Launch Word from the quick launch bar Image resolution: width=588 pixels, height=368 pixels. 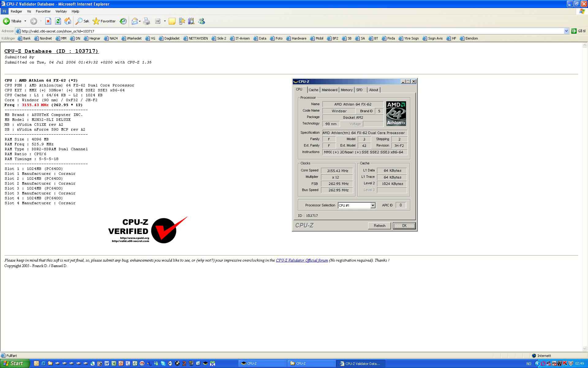point(107,363)
